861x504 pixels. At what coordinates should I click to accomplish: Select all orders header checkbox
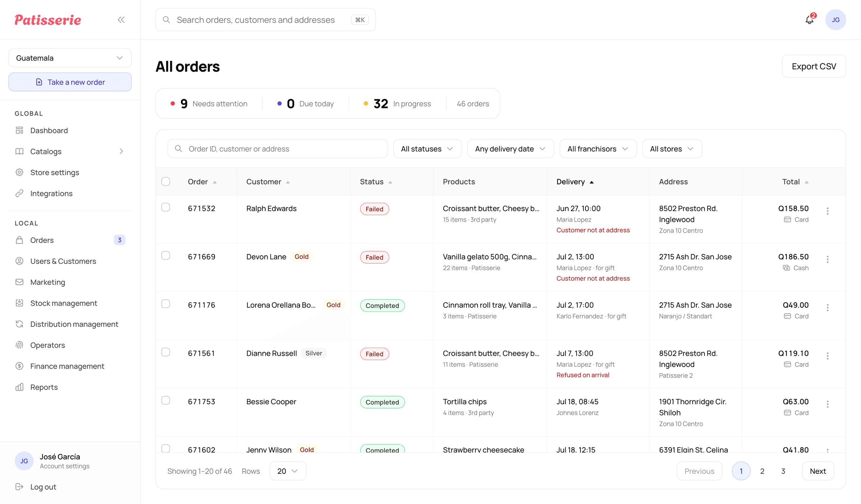pos(165,182)
